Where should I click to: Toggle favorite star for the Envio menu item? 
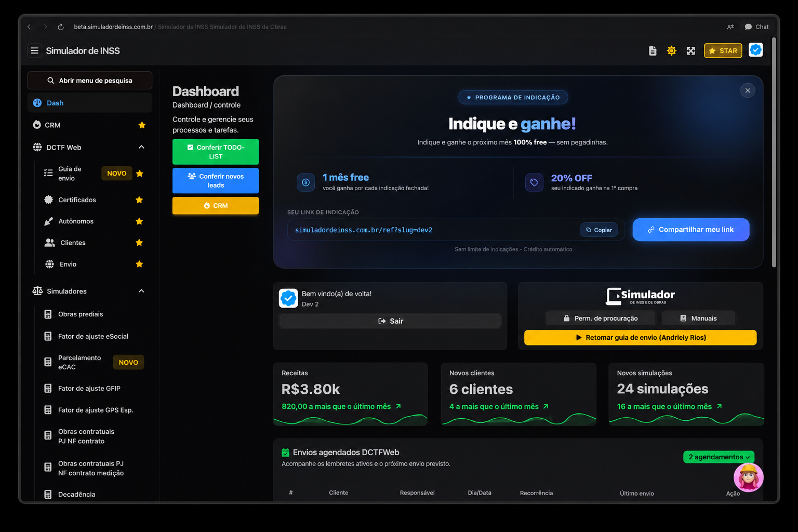(139, 264)
